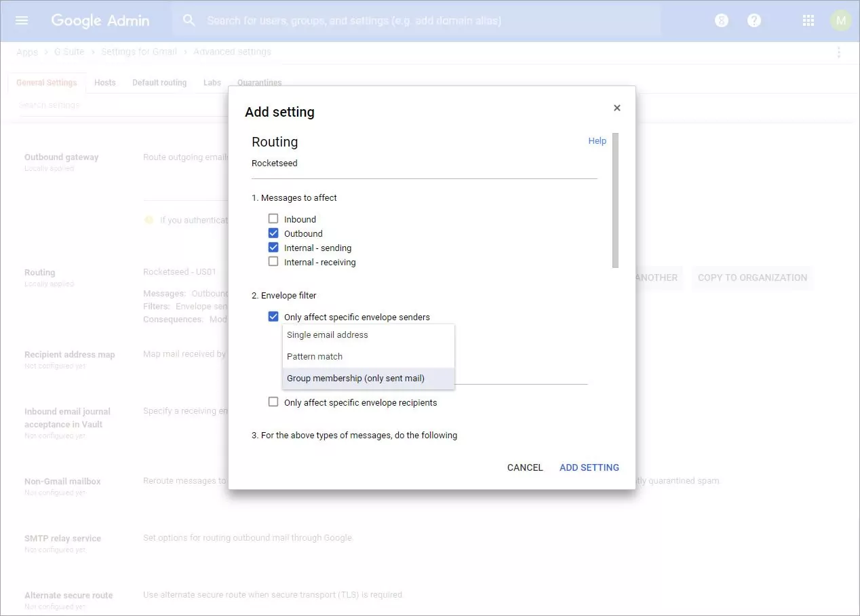The height and width of the screenshot is (616, 860).
Task: Click the Help link in dialog
Action: 598,141
